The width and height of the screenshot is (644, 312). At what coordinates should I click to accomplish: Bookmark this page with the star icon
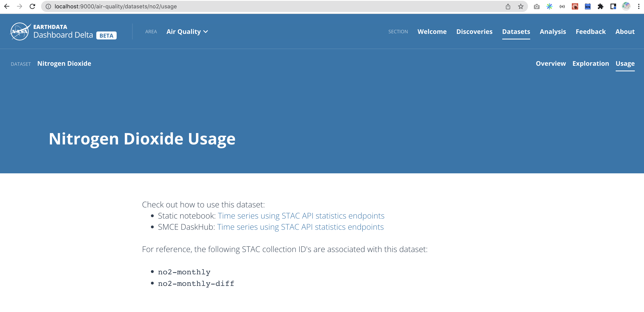tap(521, 6)
